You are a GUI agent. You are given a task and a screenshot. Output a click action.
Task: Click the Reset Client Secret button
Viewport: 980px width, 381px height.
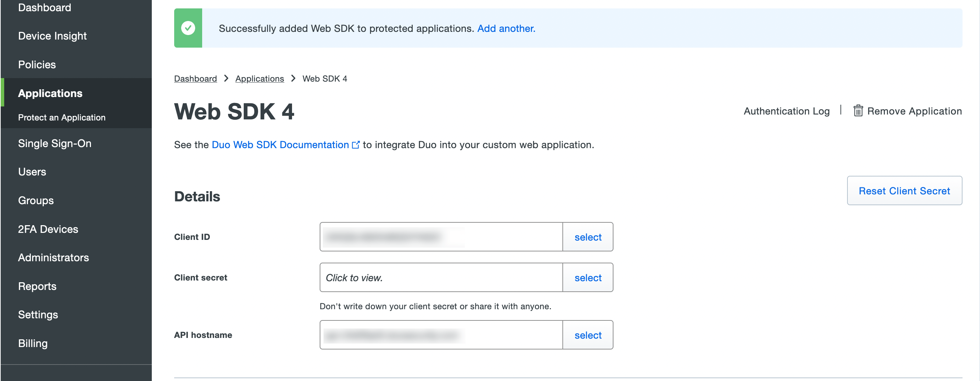tap(904, 190)
